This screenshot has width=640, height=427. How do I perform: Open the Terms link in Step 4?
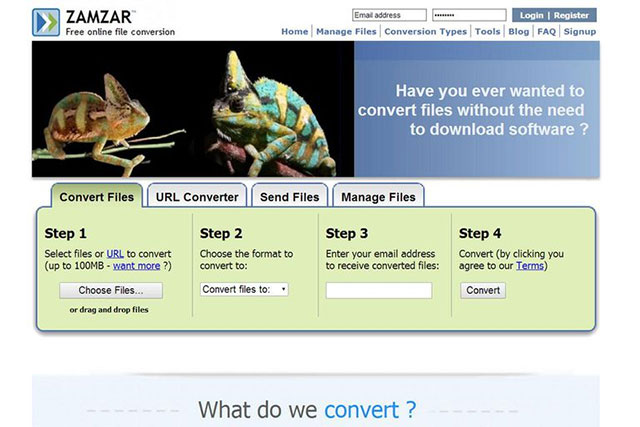click(x=529, y=266)
